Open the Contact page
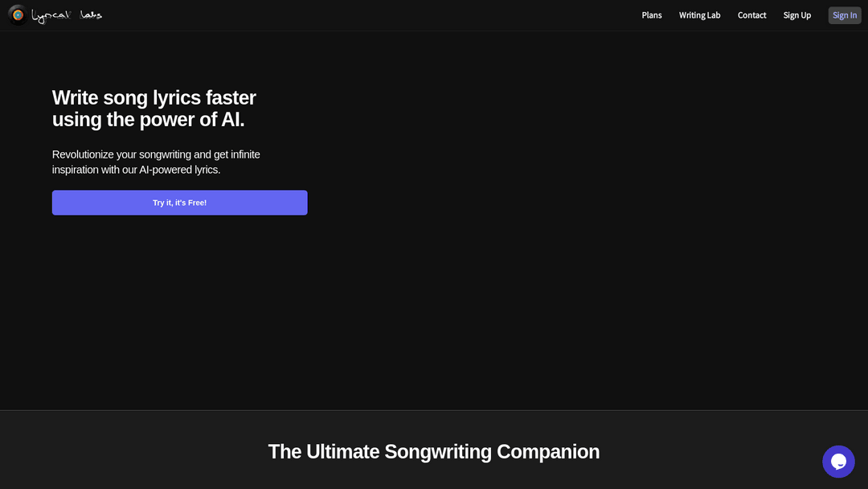 tap(751, 15)
